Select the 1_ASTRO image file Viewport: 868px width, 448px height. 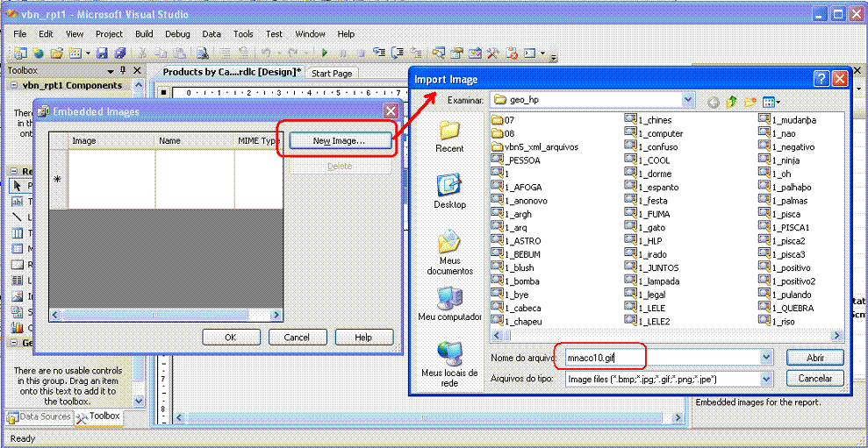[516, 241]
